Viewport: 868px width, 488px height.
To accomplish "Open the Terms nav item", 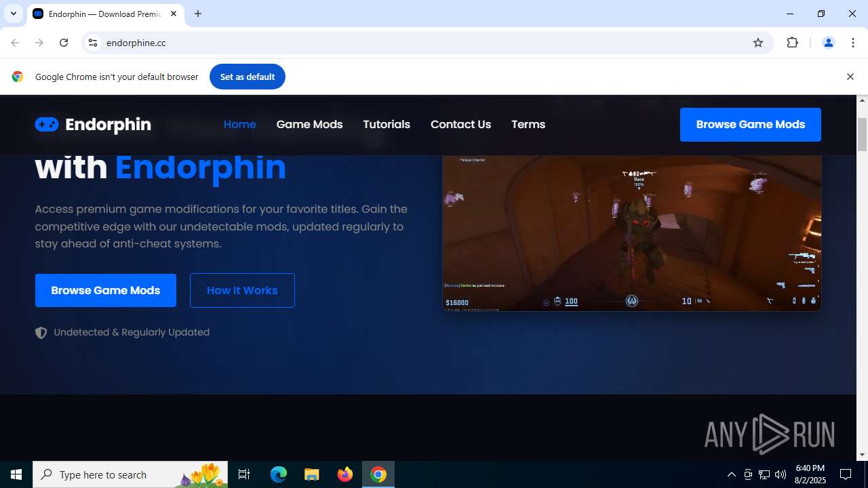I will pos(528,124).
